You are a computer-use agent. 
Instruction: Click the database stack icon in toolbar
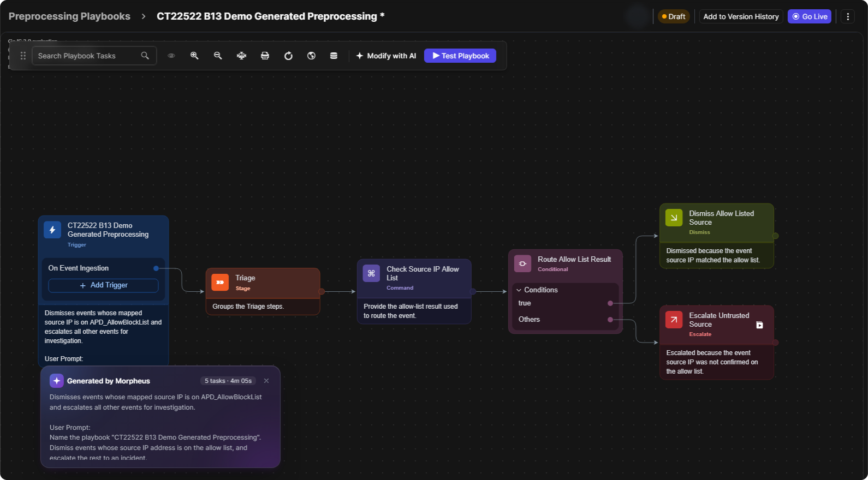pos(334,56)
